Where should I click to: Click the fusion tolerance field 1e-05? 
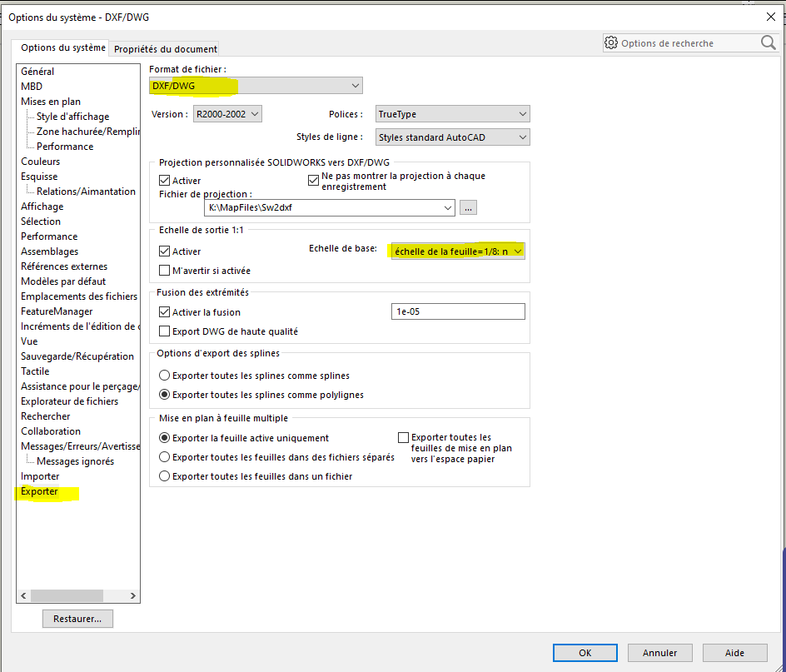(x=457, y=311)
